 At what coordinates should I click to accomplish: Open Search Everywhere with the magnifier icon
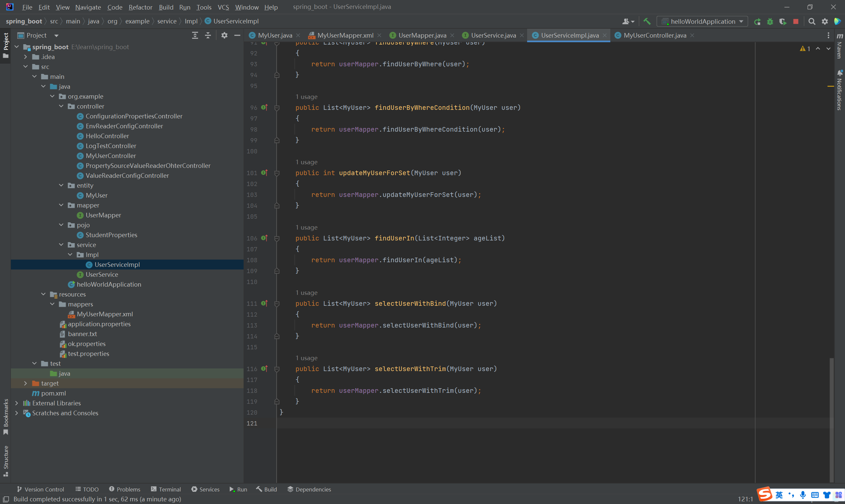coord(812,21)
